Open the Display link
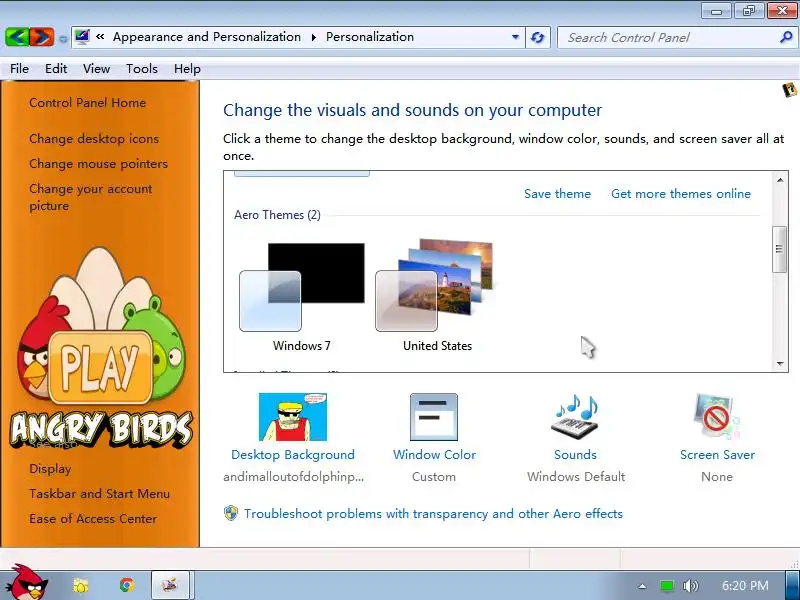Screen dimensions: 800x600 (50, 468)
